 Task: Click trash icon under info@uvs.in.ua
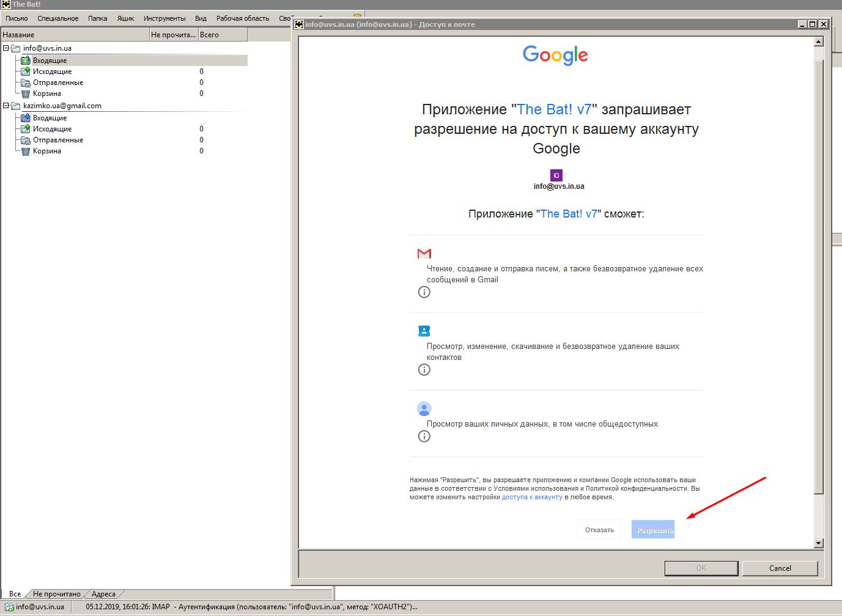pyautogui.click(x=26, y=94)
